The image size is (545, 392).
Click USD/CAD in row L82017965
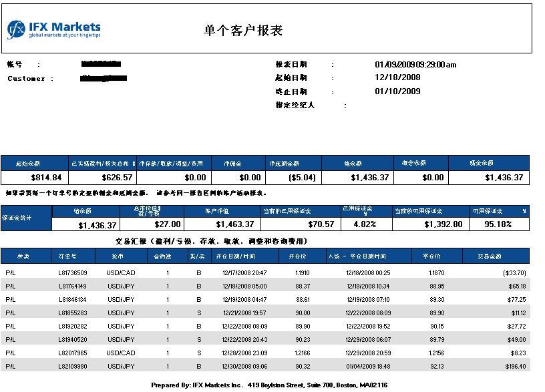click(x=121, y=353)
